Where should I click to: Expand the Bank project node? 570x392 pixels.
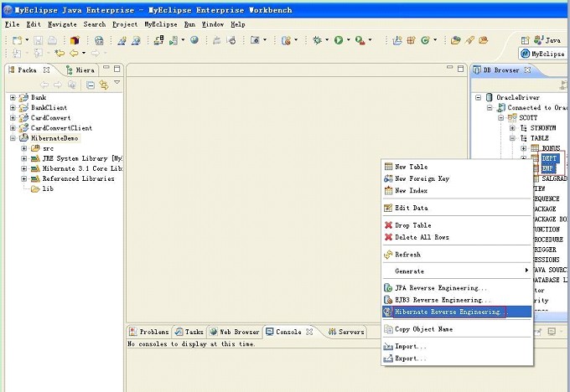coord(13,98)
